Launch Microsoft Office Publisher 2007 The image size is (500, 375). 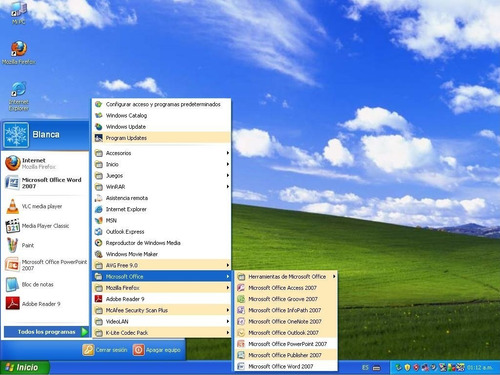click(x=286, y=355)
